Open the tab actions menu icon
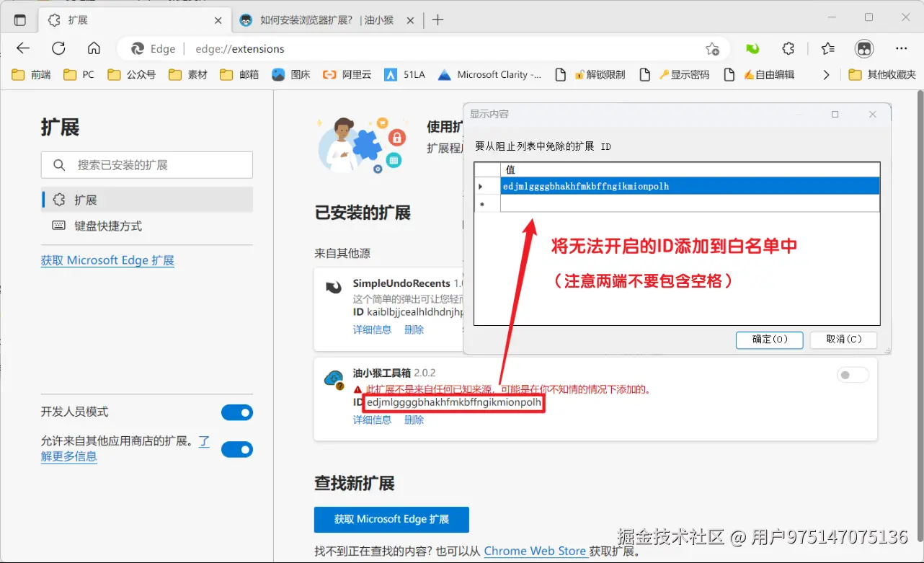This screenshot has height=563, width=924. click(x=19, y=20)
